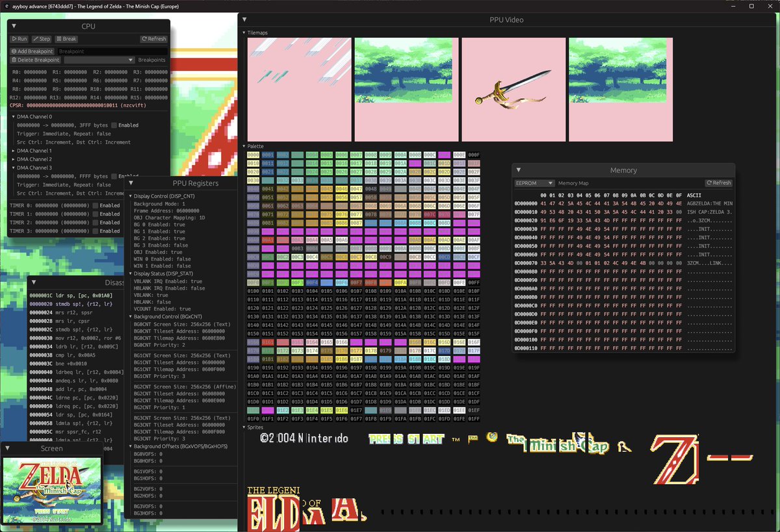Image resolution: width=780 pixels, height=532 pixels.
Task: Refresh the CPU panel
Action: 154,39
